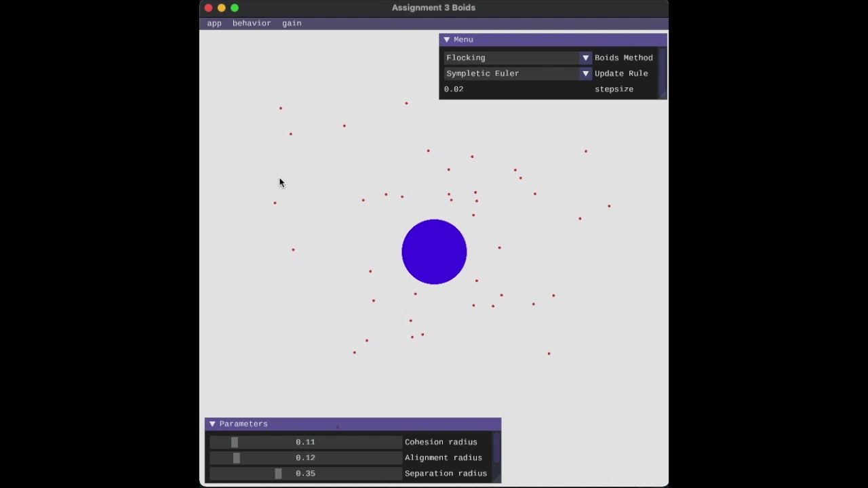Maximize the window with green button

point(235,8)
